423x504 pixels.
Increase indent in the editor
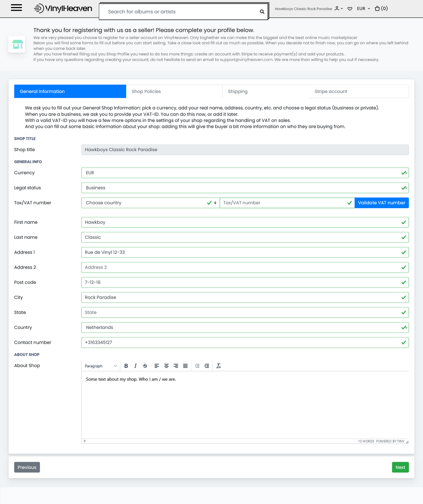(x=207, y=366)
